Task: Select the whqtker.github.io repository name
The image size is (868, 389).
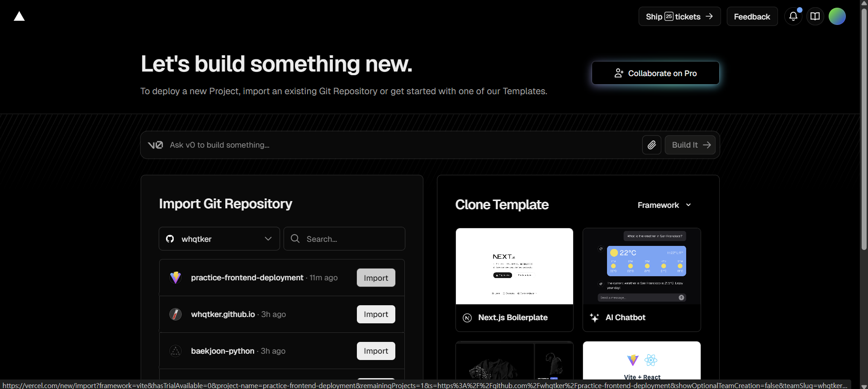Action: (223, 314)
